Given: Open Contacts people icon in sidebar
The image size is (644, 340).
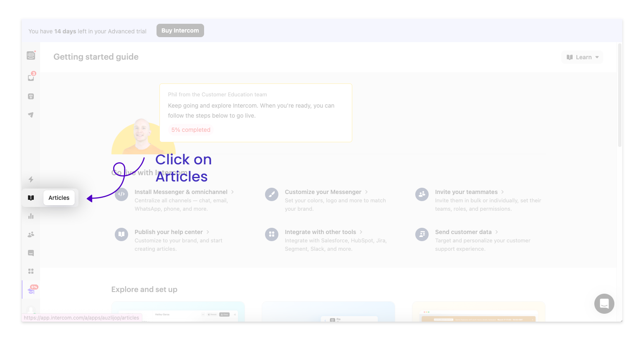Looking at the screenshot, I should coord(31,234).
